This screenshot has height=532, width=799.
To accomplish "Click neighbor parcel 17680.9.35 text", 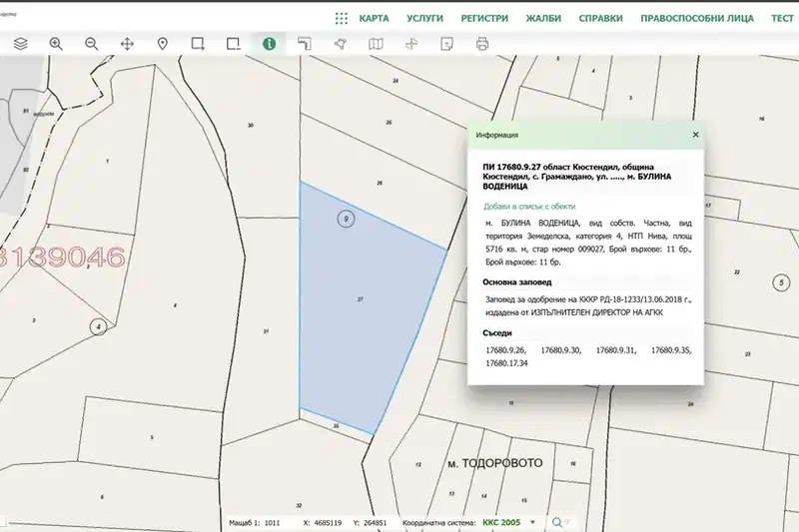I will (x=671, y=350).
